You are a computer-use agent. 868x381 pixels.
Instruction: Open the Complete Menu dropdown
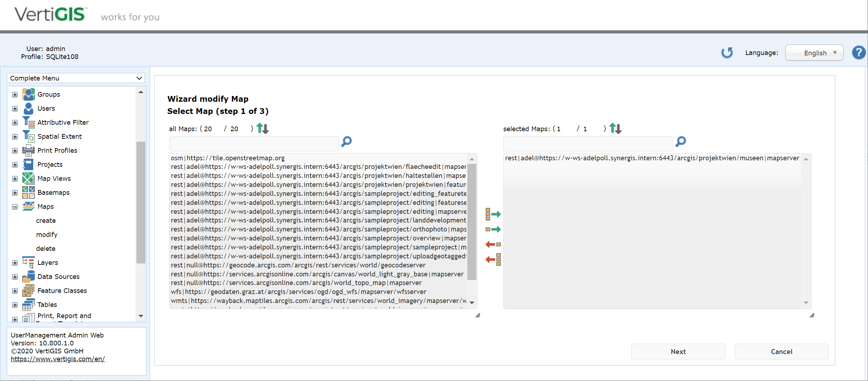pos(76,78)
